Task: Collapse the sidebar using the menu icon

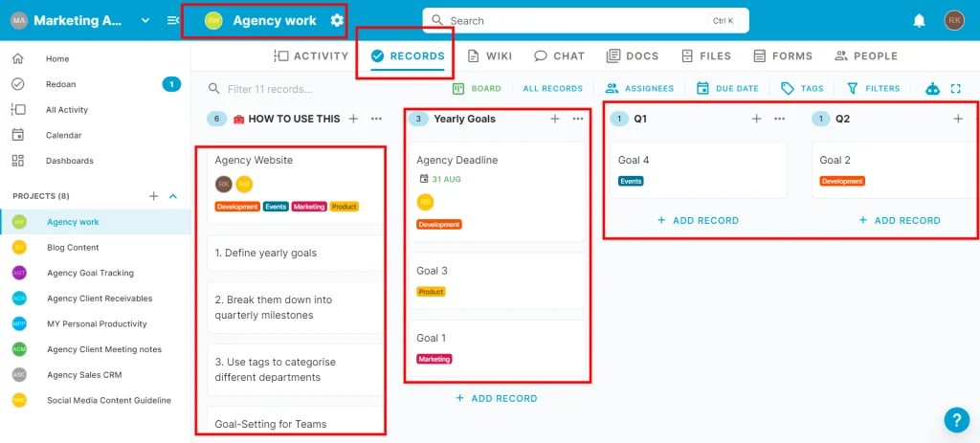Action: coord(173,20)
